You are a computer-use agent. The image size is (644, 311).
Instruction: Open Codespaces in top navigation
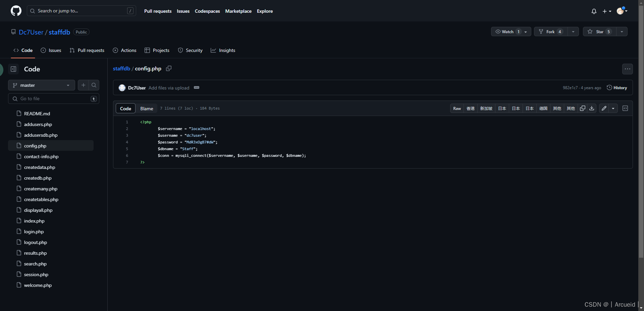tap(207, 11)
